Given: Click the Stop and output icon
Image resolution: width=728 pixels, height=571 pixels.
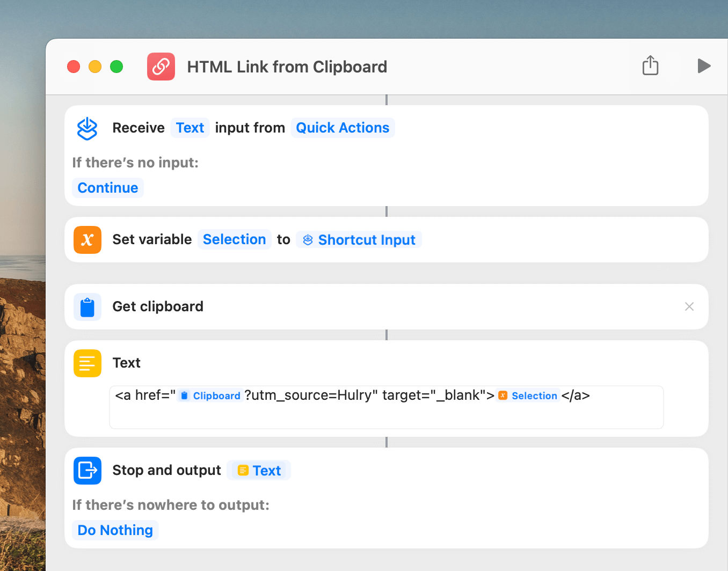Looking at the screenshot, I should click(x=87, y=471).
